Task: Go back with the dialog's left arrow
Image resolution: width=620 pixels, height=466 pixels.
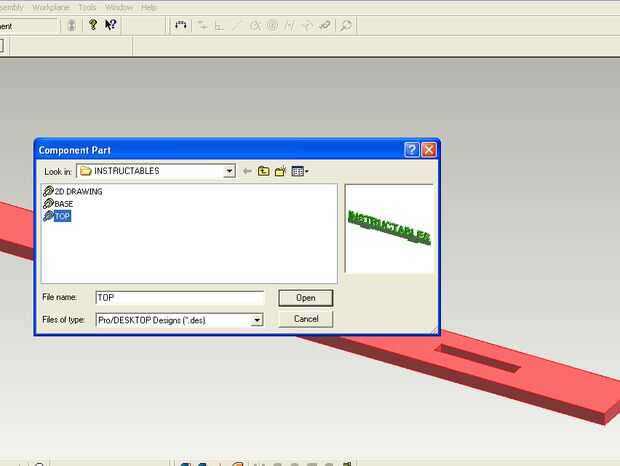Action: click(x=247, y=171)
